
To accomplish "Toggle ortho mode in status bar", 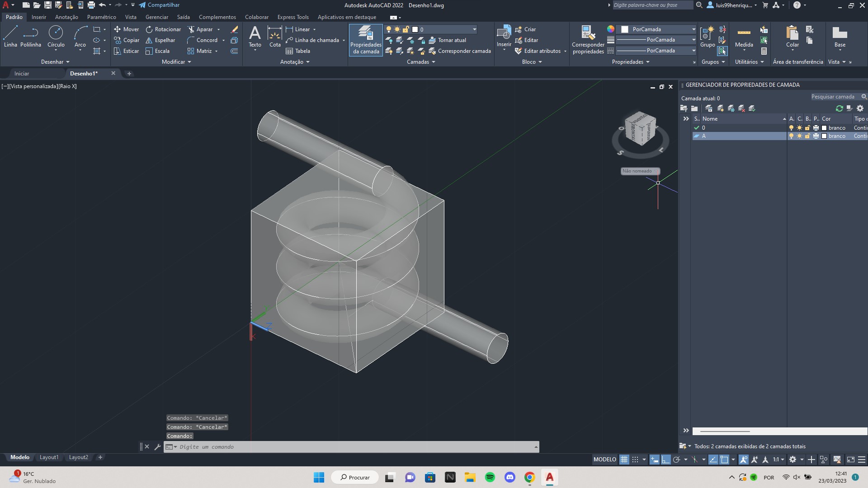I will 665,460.
